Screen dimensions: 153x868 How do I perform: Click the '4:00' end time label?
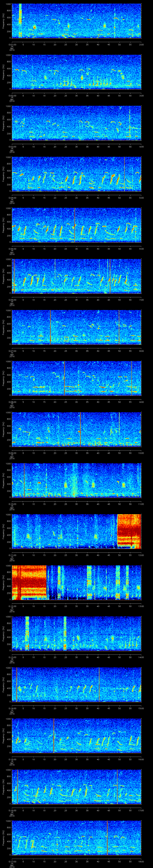(x=141, y=147)
